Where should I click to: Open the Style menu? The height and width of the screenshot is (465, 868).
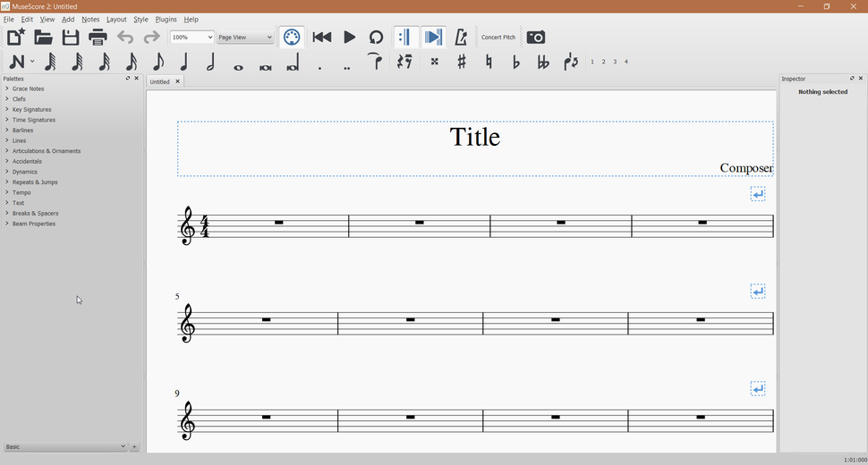(140, 20)
